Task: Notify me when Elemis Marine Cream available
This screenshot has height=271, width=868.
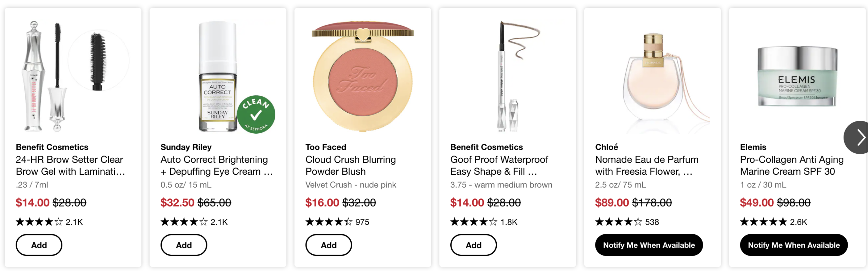Action: coord(793,245)
